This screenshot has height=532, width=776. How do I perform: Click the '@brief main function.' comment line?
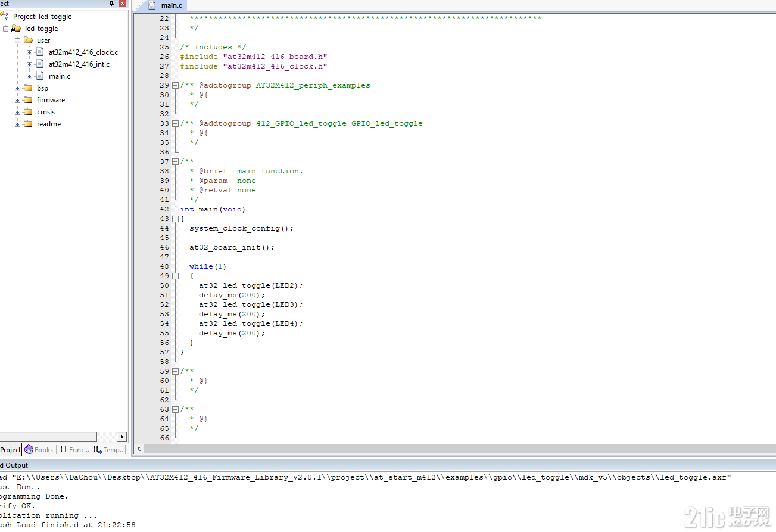click(x=247, y=171)
